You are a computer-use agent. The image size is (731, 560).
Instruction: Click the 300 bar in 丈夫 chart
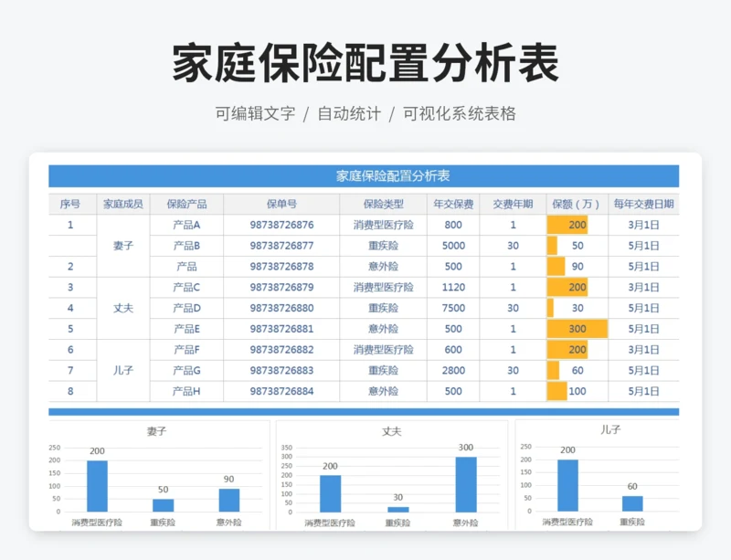[466, 484]
